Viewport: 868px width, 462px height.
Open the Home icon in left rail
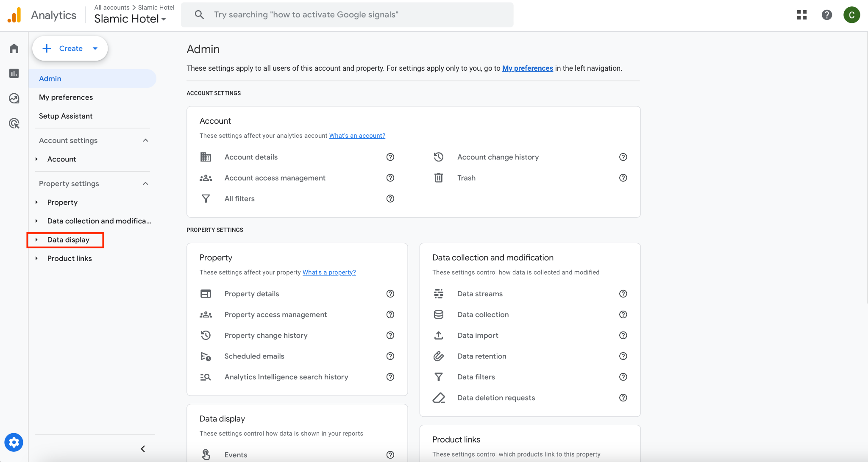coord(14,48)
